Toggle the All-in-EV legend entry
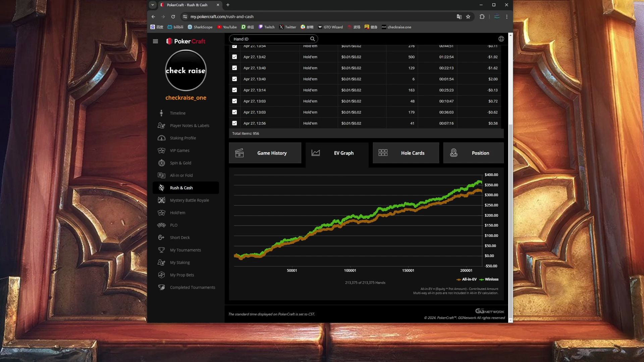The width and height of the screenshot is (644, 362). (467, 279)
